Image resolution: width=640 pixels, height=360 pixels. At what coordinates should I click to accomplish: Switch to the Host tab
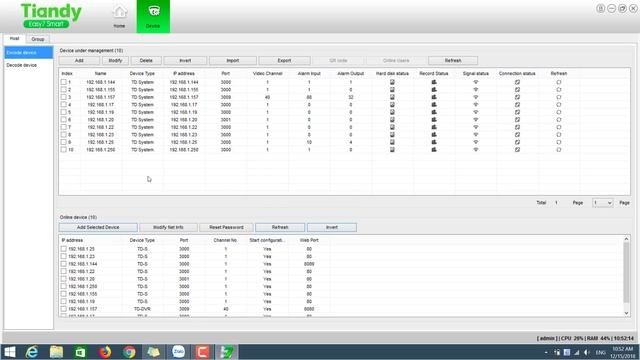[x=15, y=39]
